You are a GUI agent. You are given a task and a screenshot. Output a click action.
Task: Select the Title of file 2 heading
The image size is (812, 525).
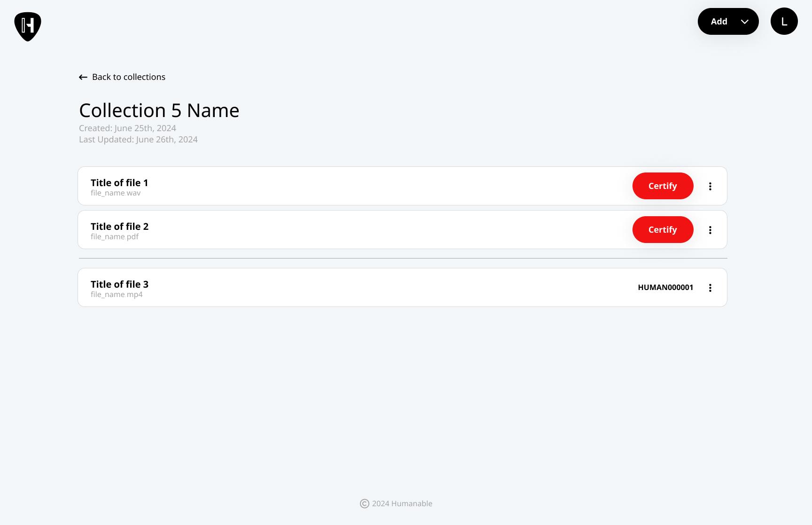tap(119, 227)
